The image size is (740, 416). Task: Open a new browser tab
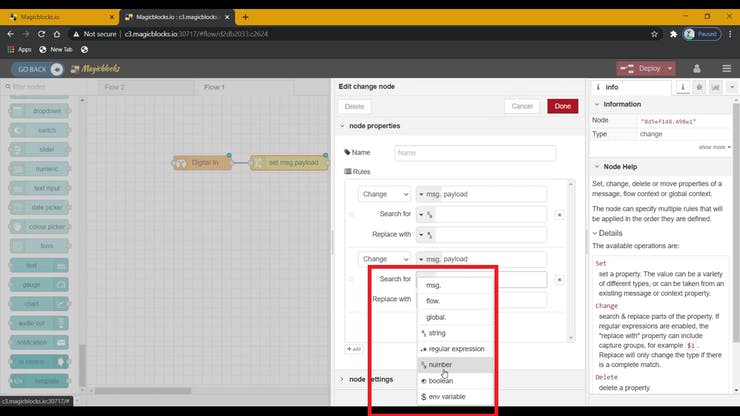point(245,17)
